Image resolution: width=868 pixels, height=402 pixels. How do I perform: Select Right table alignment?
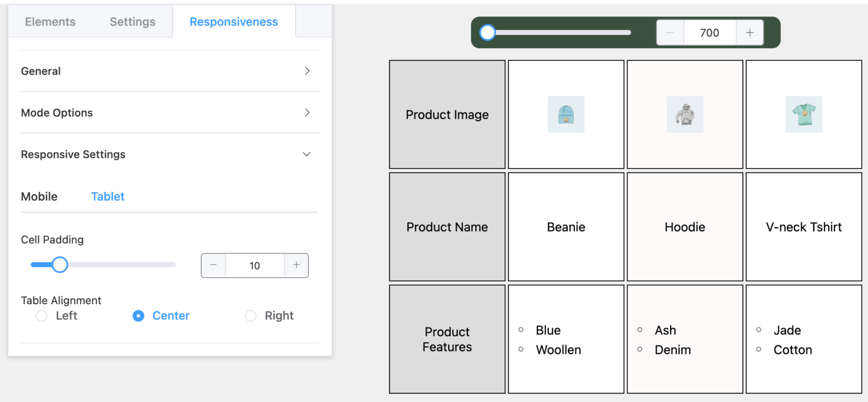click(x=251, y=316)
